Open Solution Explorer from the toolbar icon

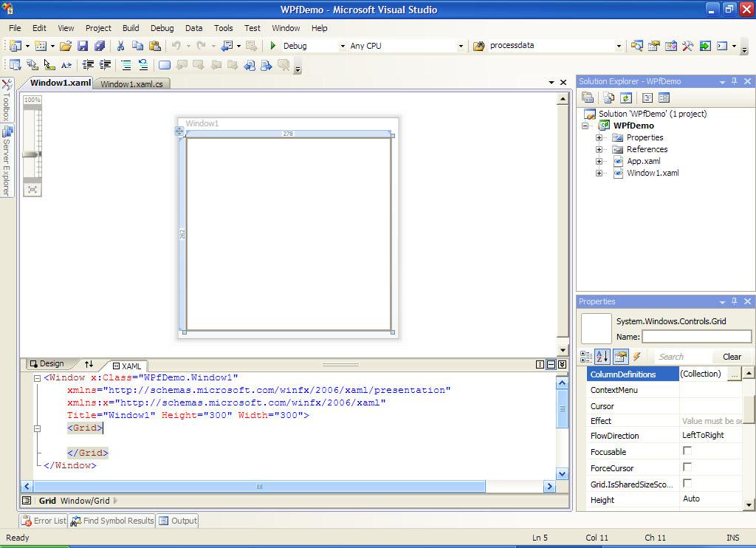[637, 46]
